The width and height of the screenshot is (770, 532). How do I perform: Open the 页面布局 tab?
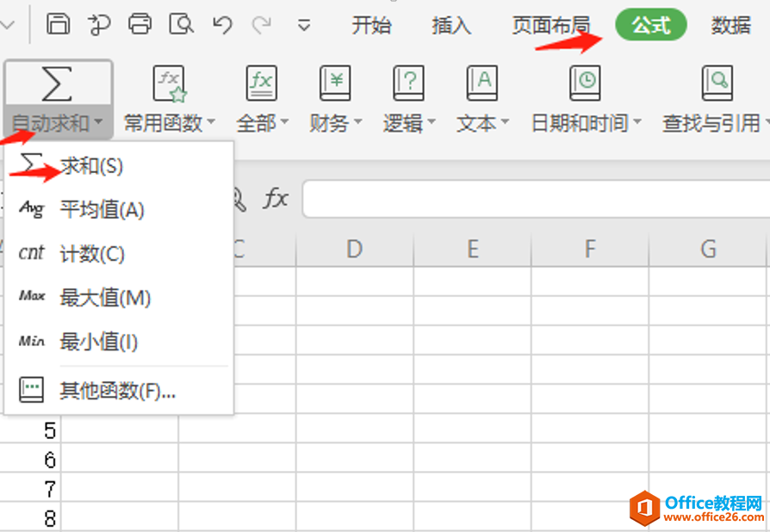[x=551, y=25]
